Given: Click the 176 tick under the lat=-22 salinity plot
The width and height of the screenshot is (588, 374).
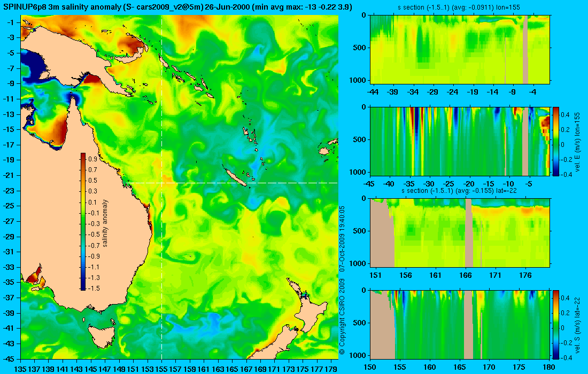Looking at the screenshot, I should pyautogui.click(x=525, y=276).
